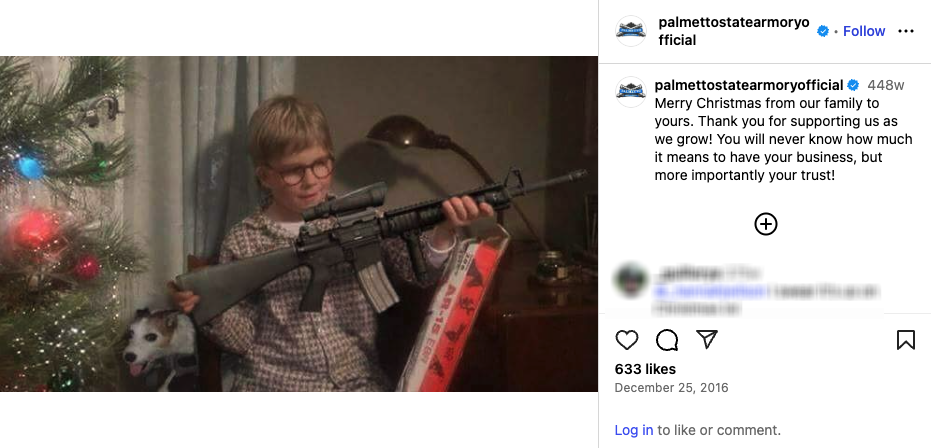Click the verified badge next to 448w
This screenshot has width=931, height=448.
tap(853, 85)
